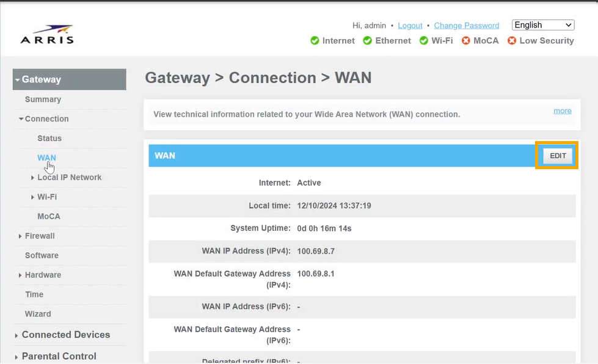Viewport: 598px width, 364px height.
Task: Click the Internet status check icon
Action: 315,41
